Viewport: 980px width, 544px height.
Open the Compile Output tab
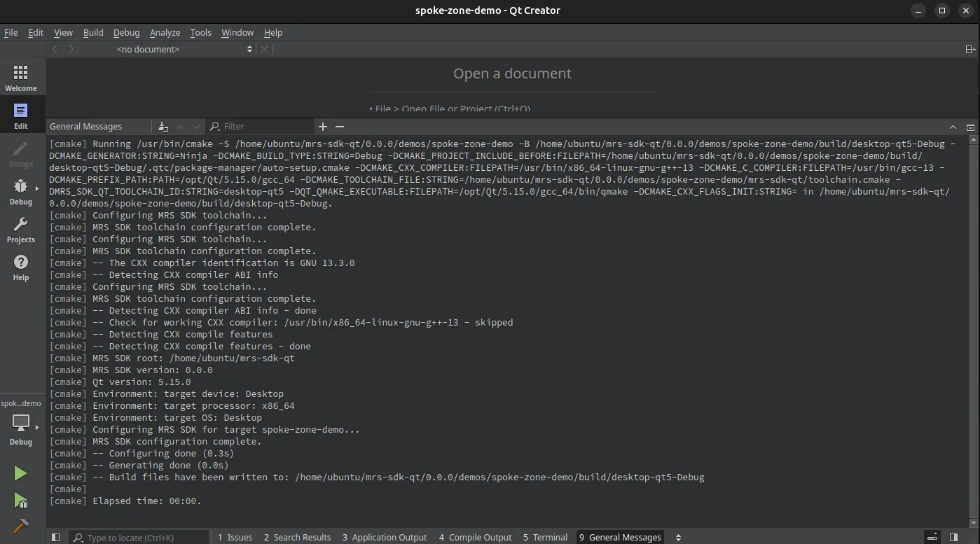475,538
